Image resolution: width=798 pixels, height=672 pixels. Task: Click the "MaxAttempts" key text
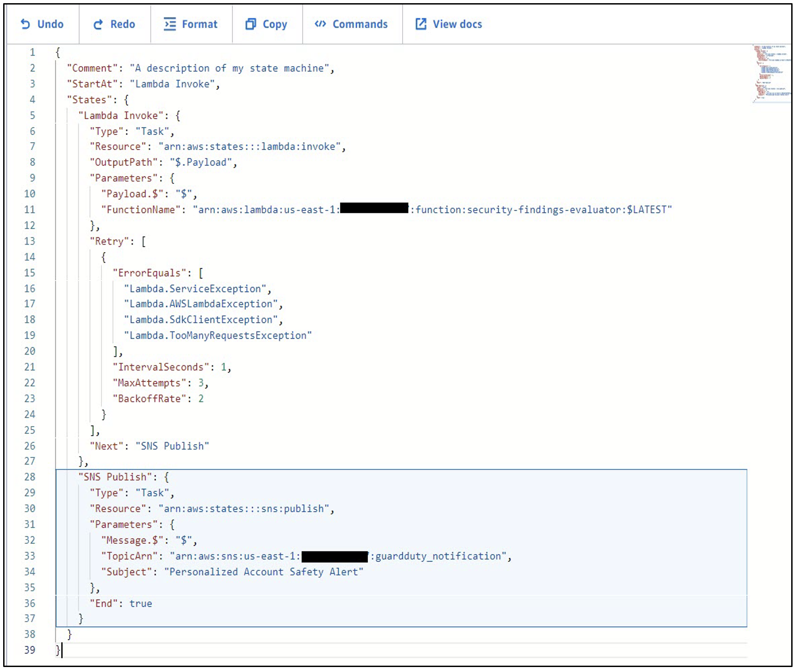pyautogui.click(x=149, y=383)
